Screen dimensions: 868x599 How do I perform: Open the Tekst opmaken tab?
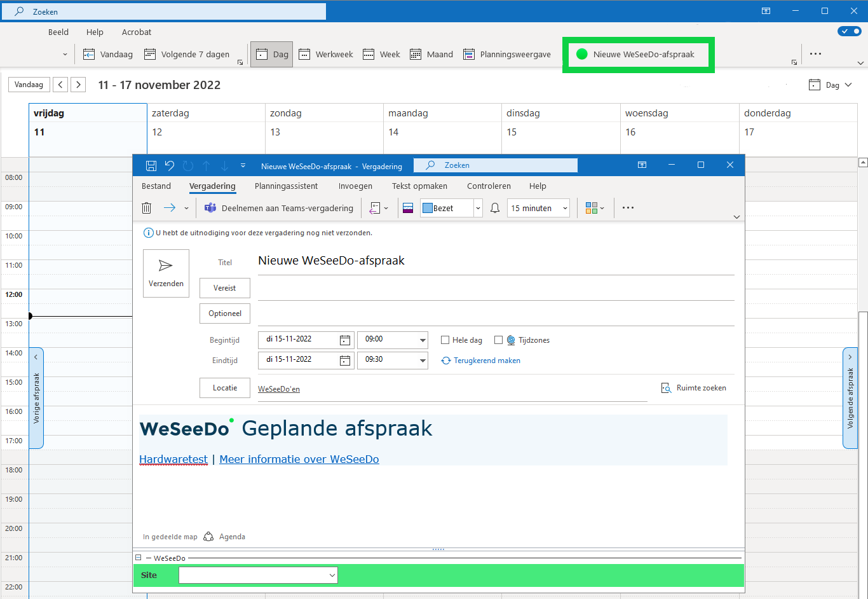(x=419, y=186)
